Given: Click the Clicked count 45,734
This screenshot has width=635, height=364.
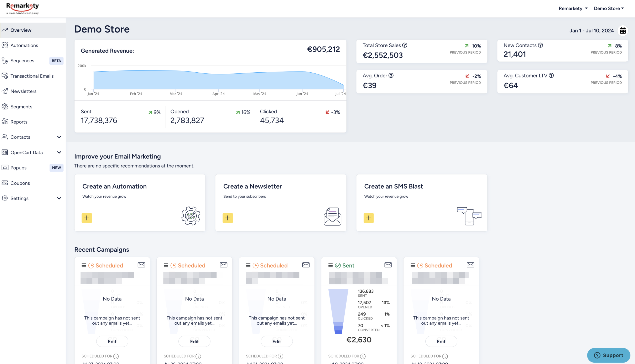Looking at the screenshot, I should pos(272,121).
